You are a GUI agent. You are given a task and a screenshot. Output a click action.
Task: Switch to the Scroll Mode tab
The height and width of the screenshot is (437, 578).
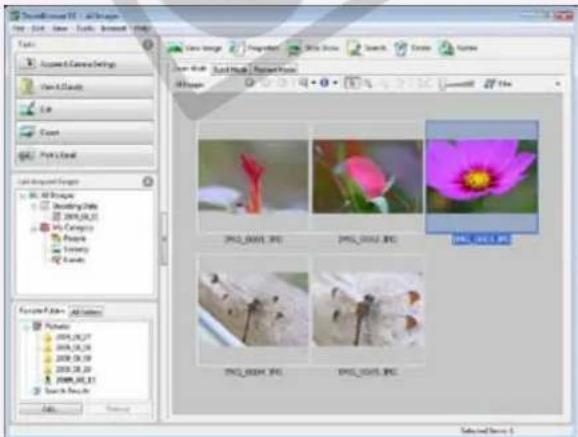(x=230, y=70)
